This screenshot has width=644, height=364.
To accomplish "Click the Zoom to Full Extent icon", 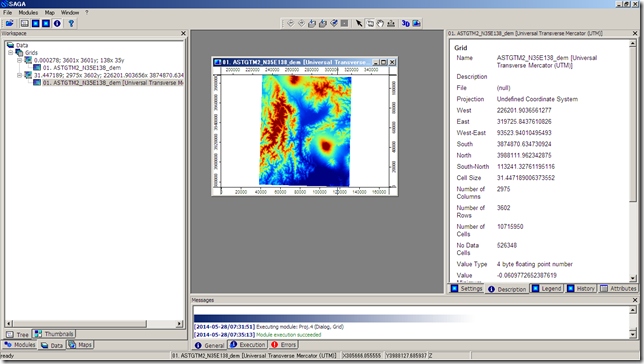I will (312, 23).
